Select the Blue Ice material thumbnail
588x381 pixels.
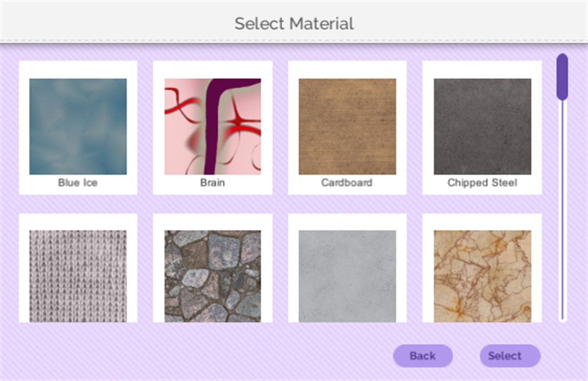(x=78, y=126)
